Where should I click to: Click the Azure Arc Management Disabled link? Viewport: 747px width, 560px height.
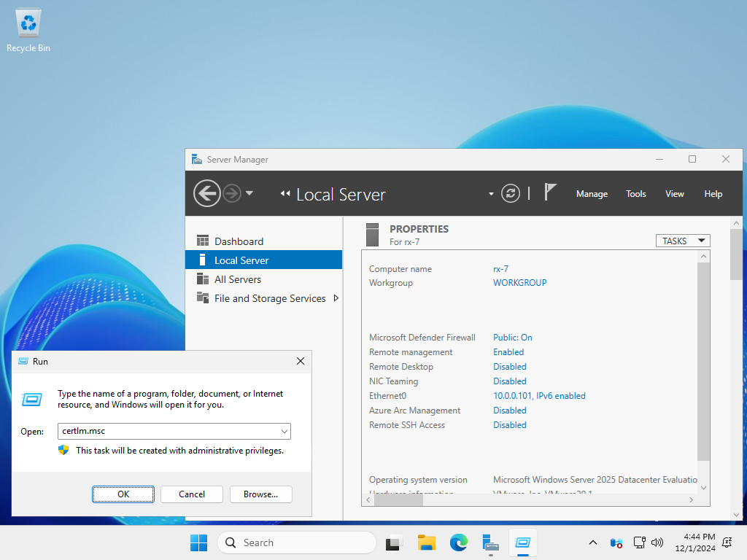point(509,411)
